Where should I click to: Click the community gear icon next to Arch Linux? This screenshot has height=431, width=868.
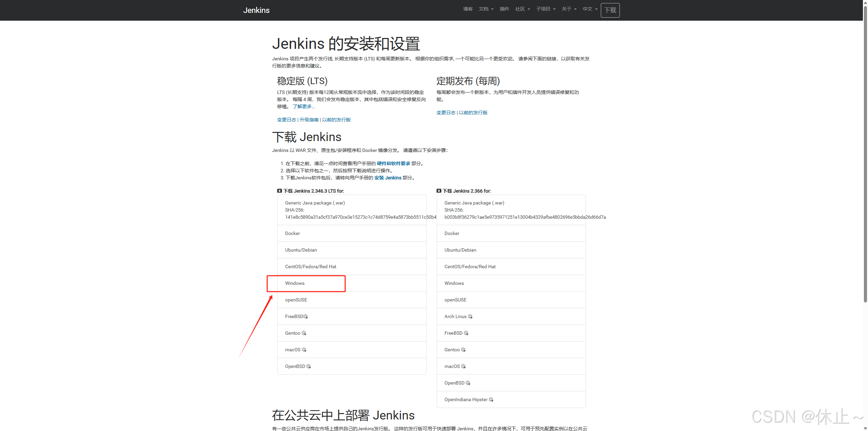[470, 316]
